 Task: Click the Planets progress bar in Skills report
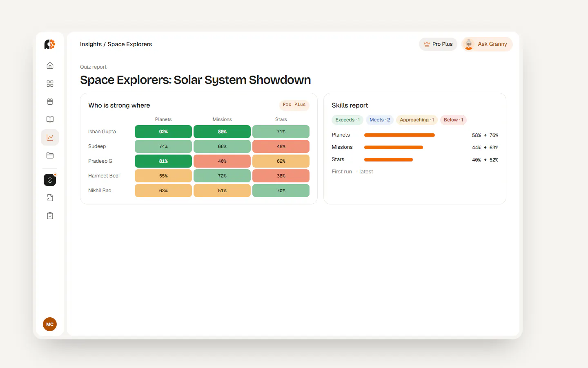(x=399, y=135)
